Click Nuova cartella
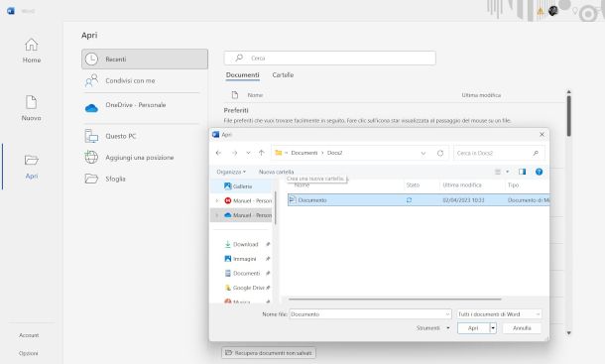Screen dimensions: 605x364 pyautogui.click(x=277, y=172)
